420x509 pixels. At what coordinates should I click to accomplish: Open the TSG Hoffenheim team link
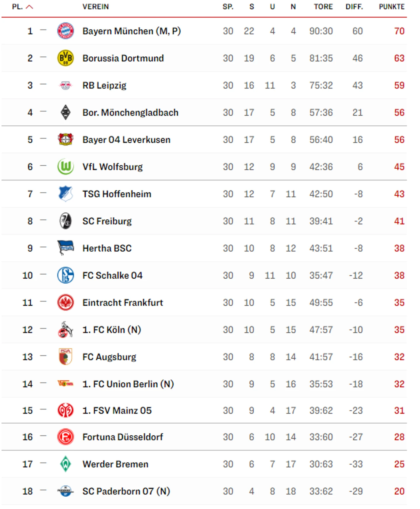coord(117,194)
